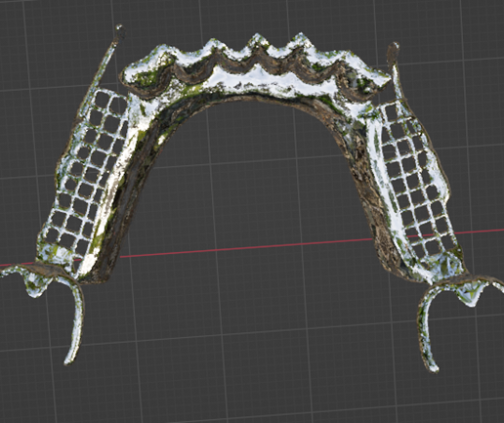This screenshot has height=423, width=504.
Task: Select the center peak of the scalloped ridge
Action: [x=257, y=39]
